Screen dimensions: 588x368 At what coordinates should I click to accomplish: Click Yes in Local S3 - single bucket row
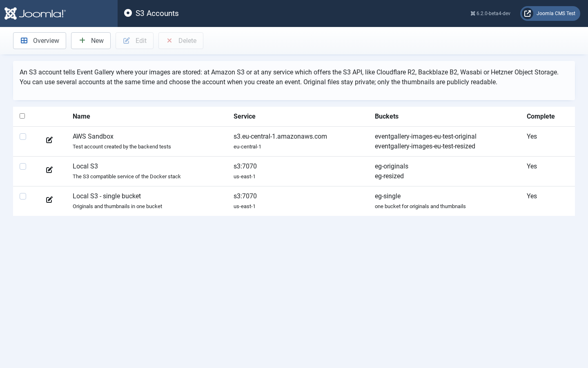(x=532, y=196)
